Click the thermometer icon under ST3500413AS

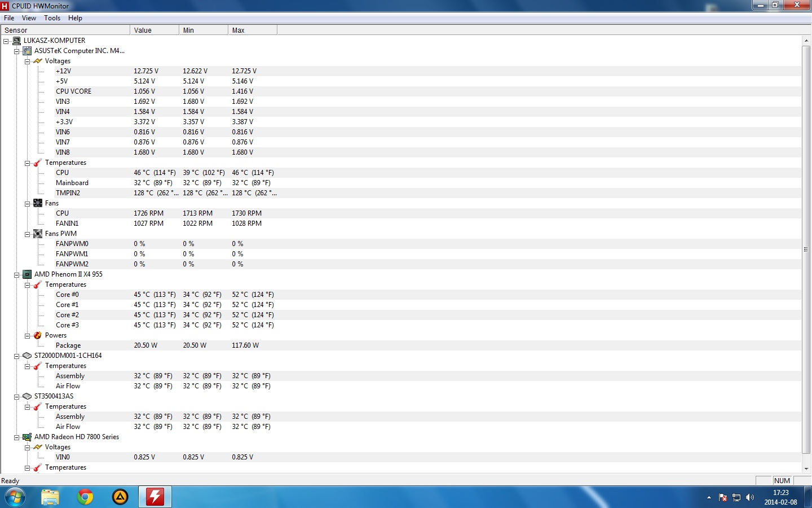coord(38,406)
